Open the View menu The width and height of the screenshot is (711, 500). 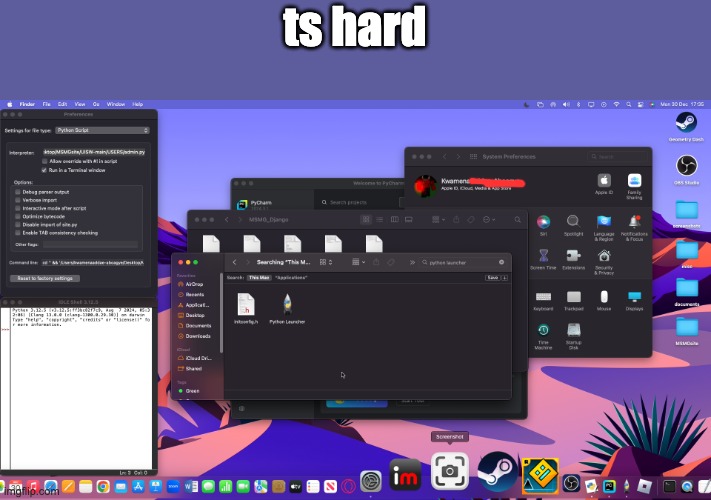80,104
